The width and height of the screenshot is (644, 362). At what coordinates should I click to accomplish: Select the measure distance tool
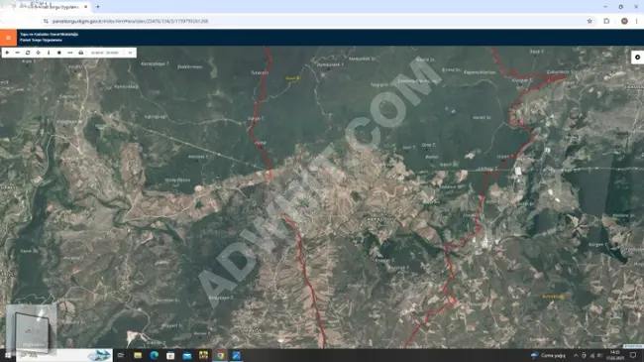click(x=69, y=53)
